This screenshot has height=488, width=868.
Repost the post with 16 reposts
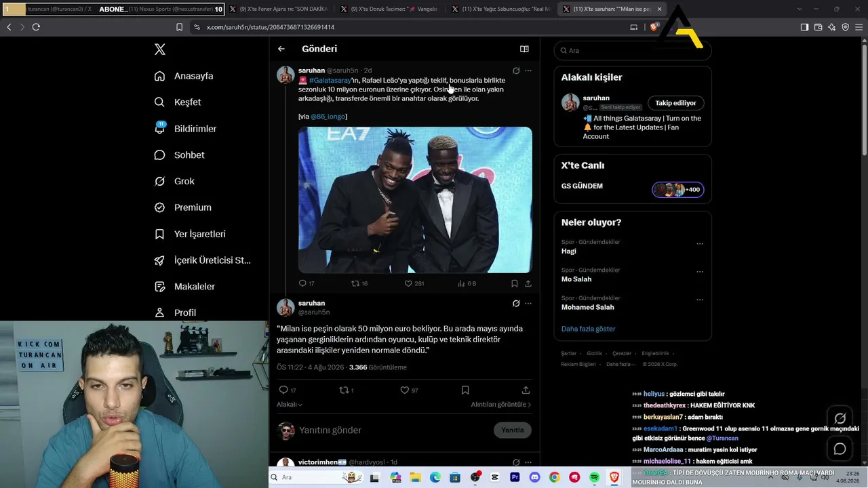[359, 283]
